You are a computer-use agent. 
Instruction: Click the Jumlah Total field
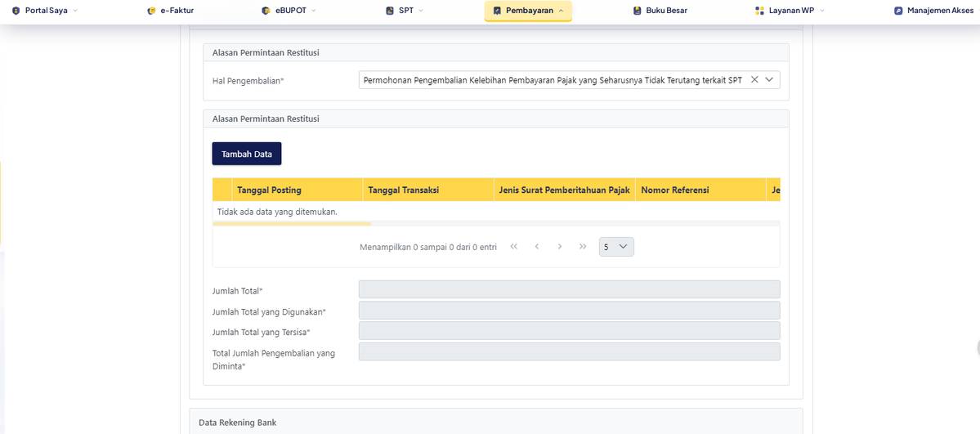pos(570,289)
